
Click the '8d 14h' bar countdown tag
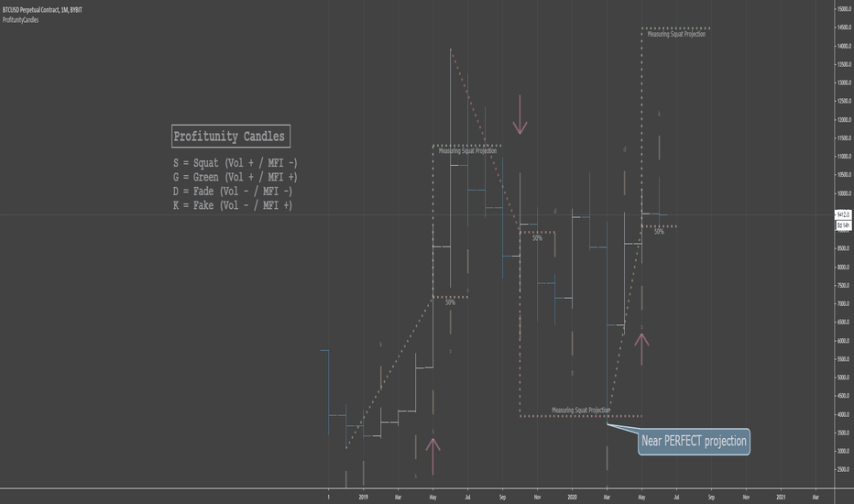tap(843, 225)
